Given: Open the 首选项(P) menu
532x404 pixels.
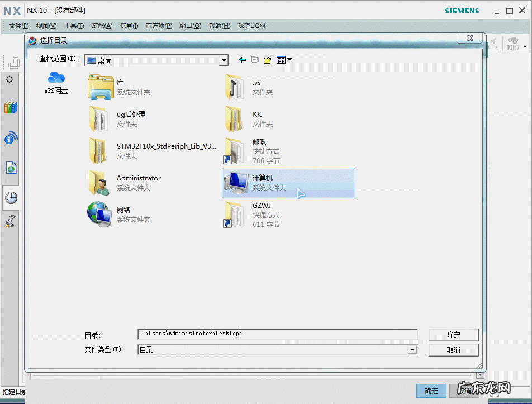Looking at the screenshot, I should pos(159,26).
